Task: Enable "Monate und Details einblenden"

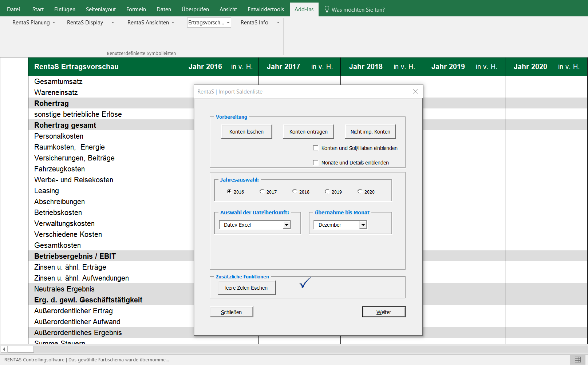Action: [x=315, y=162]
